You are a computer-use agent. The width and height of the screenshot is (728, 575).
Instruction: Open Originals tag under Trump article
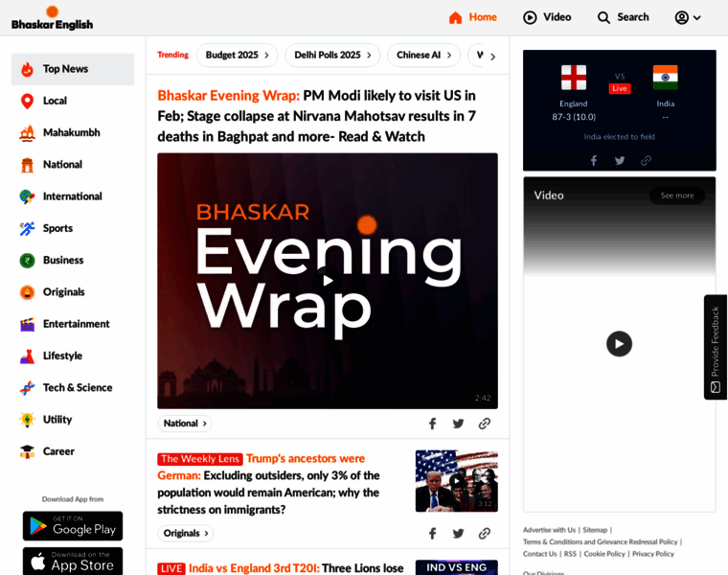tap(186, 533)
